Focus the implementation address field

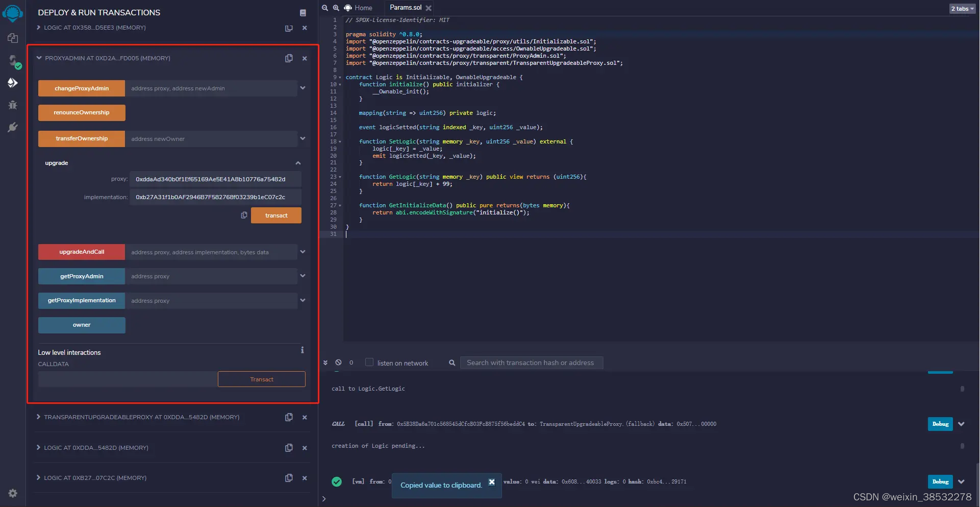tap(215, 197)
